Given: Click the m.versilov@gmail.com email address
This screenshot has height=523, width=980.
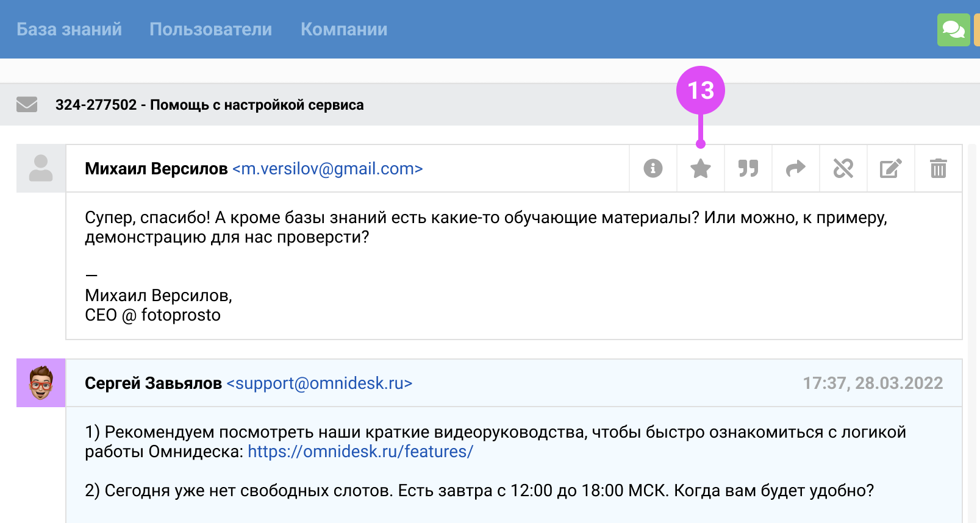Looking at the screenshot, I should (327, 169).
